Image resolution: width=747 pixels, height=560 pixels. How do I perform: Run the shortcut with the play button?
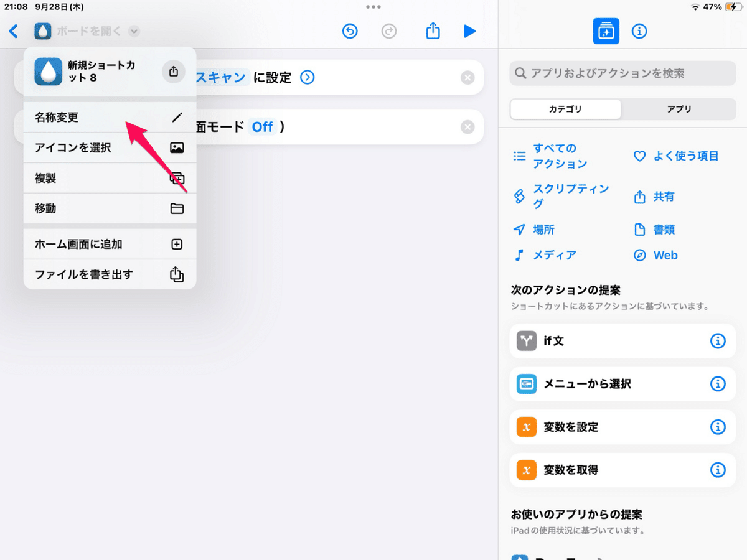pos(470,31)
